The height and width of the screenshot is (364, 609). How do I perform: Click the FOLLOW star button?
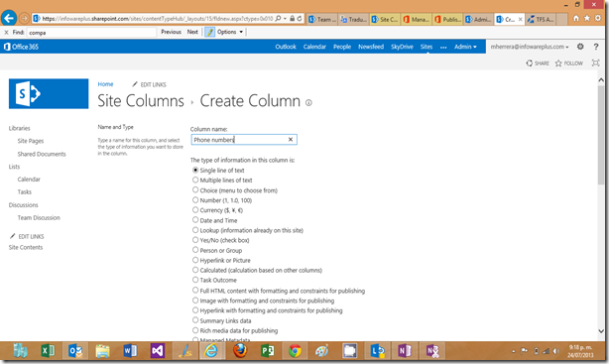569,62
